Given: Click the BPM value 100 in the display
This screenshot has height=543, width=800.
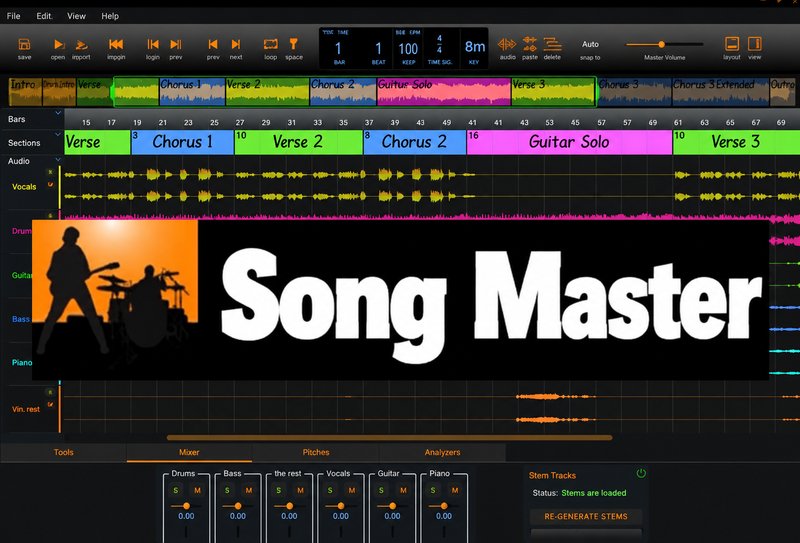Looking at the screenshot, I should [x=408, y=49].
